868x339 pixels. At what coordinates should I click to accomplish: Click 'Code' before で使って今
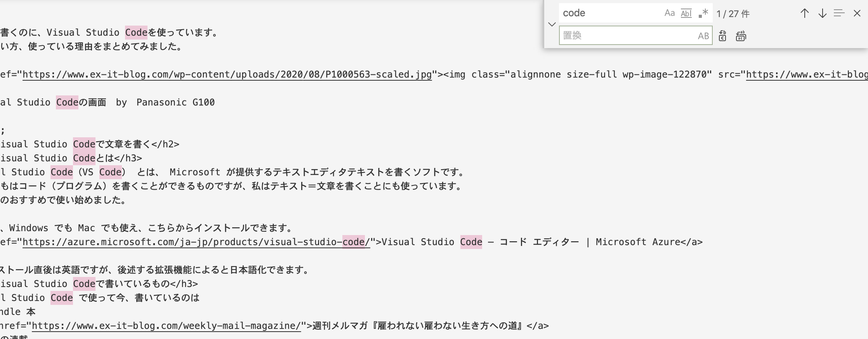(x=62, y=298)
